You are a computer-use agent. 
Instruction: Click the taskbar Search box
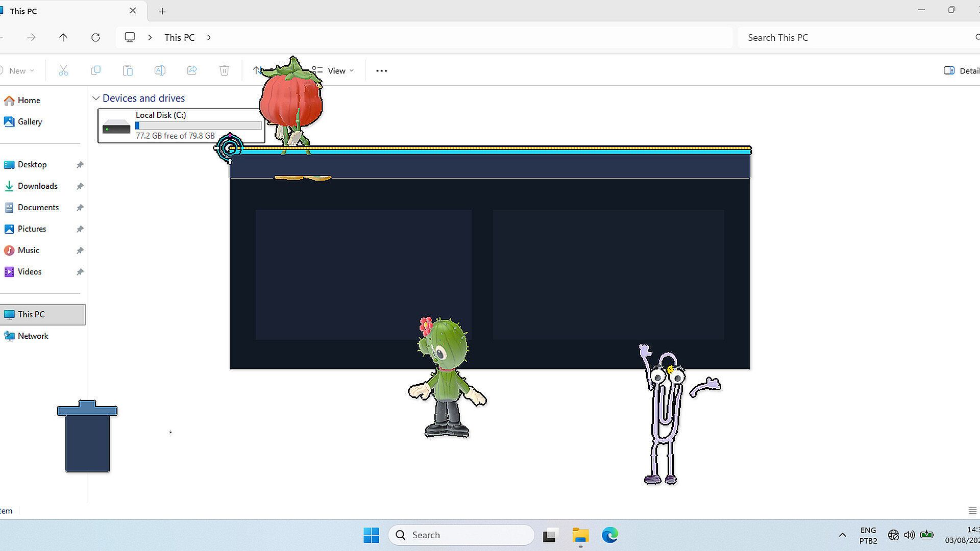click(x=461, y=535)
